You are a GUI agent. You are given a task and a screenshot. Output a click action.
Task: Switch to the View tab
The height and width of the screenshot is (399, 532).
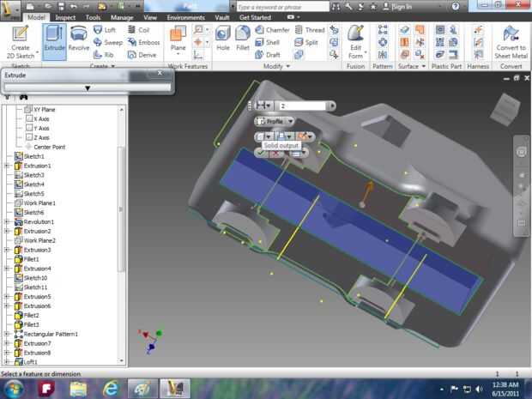[150, 17]
